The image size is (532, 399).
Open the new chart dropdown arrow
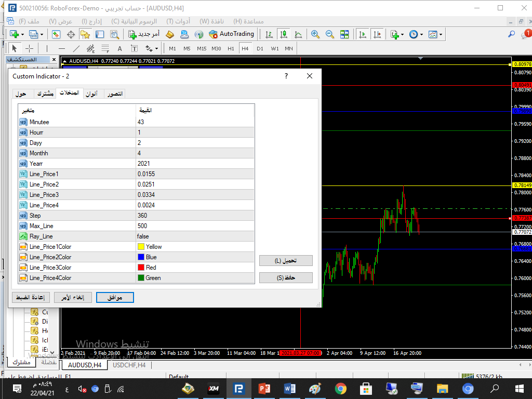[22, 34]
